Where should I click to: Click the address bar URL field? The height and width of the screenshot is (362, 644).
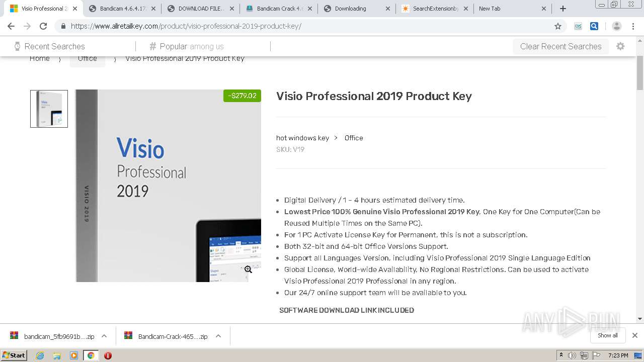(302, 26)
